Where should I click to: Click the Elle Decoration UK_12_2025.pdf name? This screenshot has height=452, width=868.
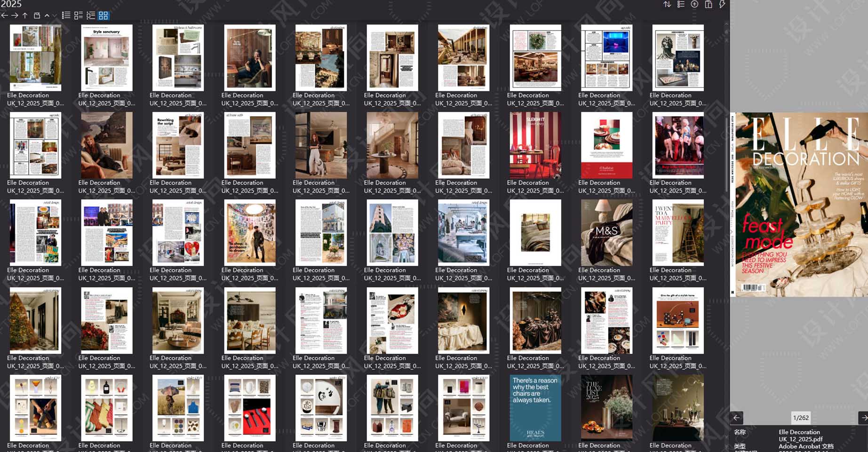click(x=800, y=435)
